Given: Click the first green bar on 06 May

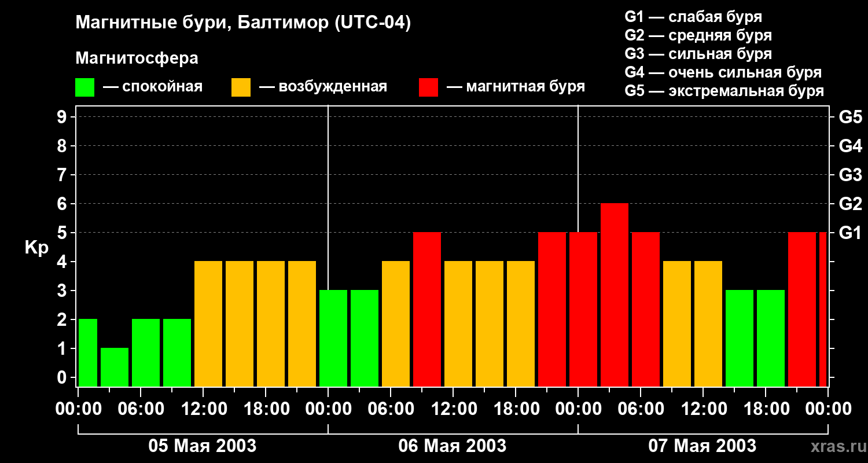Looking at the screenshot, I should pyautogui.click(x=333, y=338).
